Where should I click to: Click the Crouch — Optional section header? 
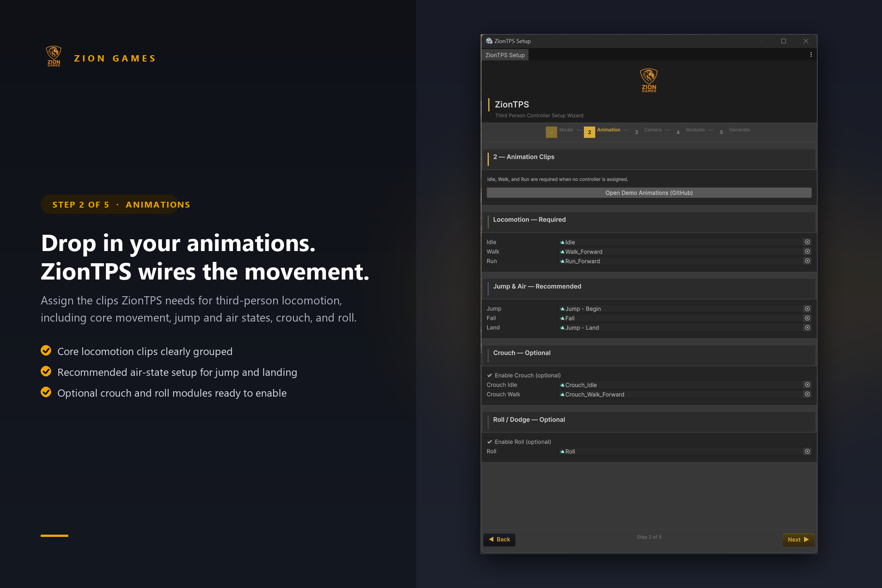[649, 355]
